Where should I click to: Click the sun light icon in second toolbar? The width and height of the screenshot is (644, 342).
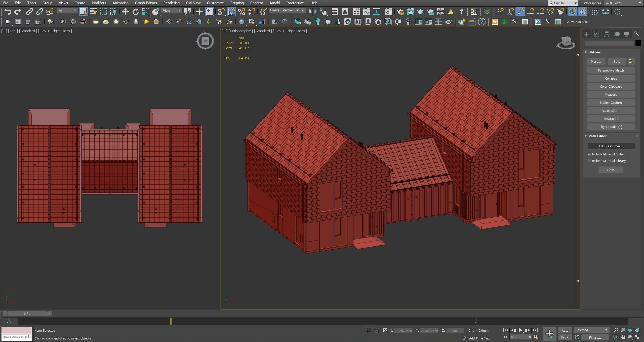pyautogui.click(x=146, y=22)
